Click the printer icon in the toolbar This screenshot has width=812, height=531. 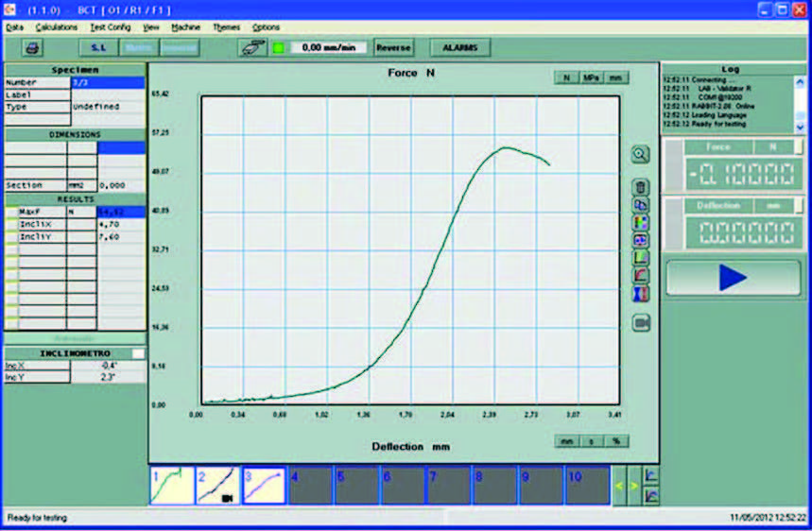pos(32,47)
